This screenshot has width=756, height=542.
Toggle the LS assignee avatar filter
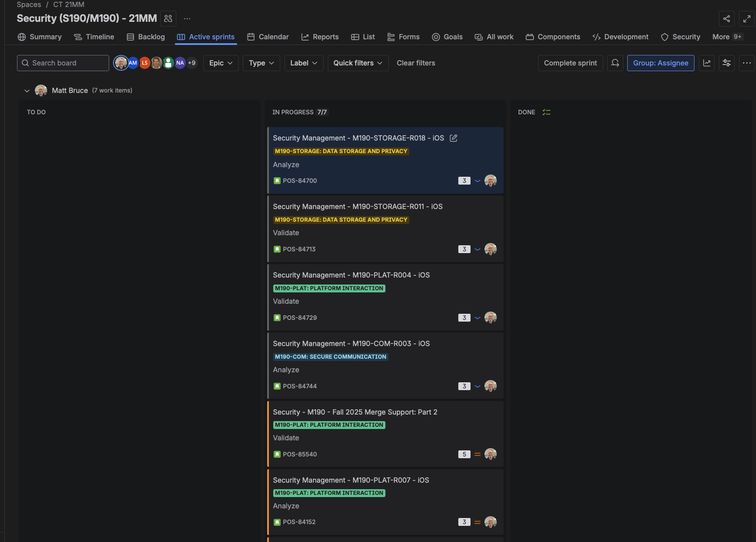click(144, 63)
